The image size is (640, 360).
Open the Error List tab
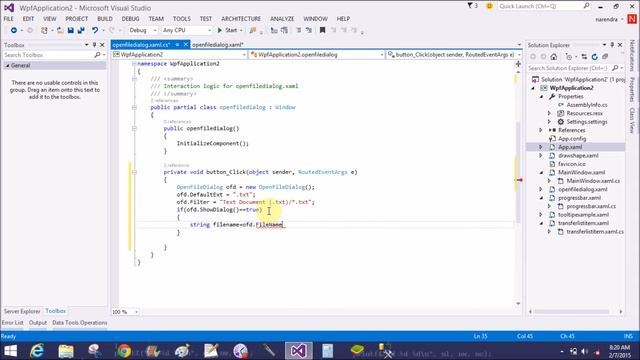pyautogui.click(x=13, y=322)
